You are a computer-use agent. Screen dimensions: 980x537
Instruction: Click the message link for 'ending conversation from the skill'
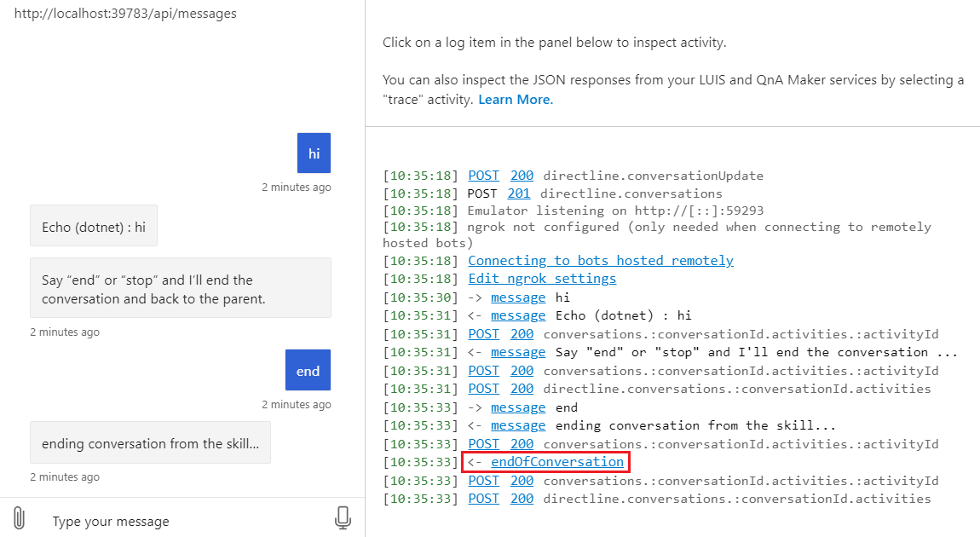click(x=518, y=424)
